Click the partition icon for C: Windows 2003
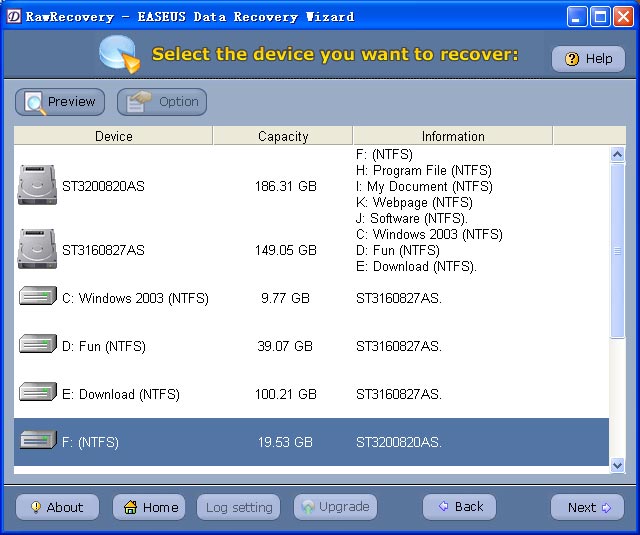640x535 pixels. (x=38, y=297)
